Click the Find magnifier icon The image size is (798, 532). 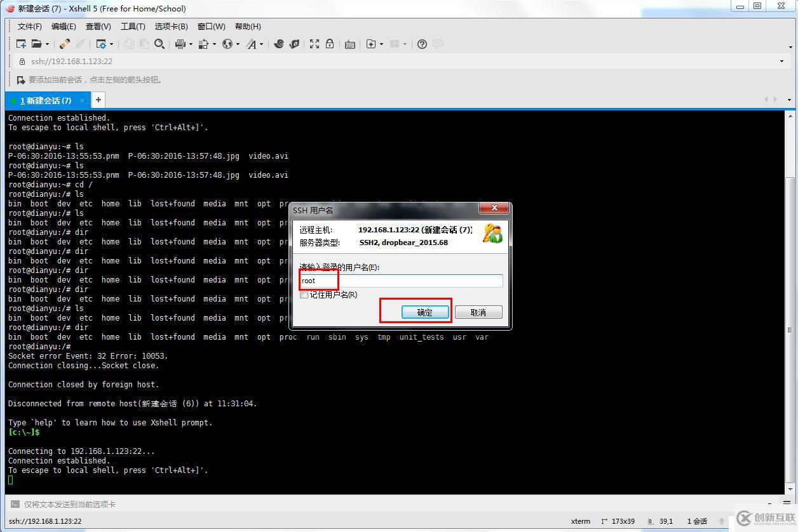point(159,44)
